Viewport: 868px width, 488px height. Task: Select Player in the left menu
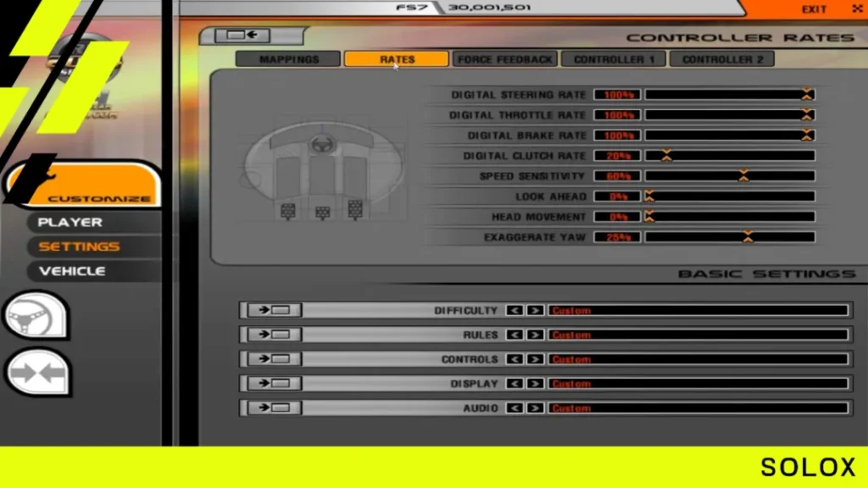tap(70, 223)
